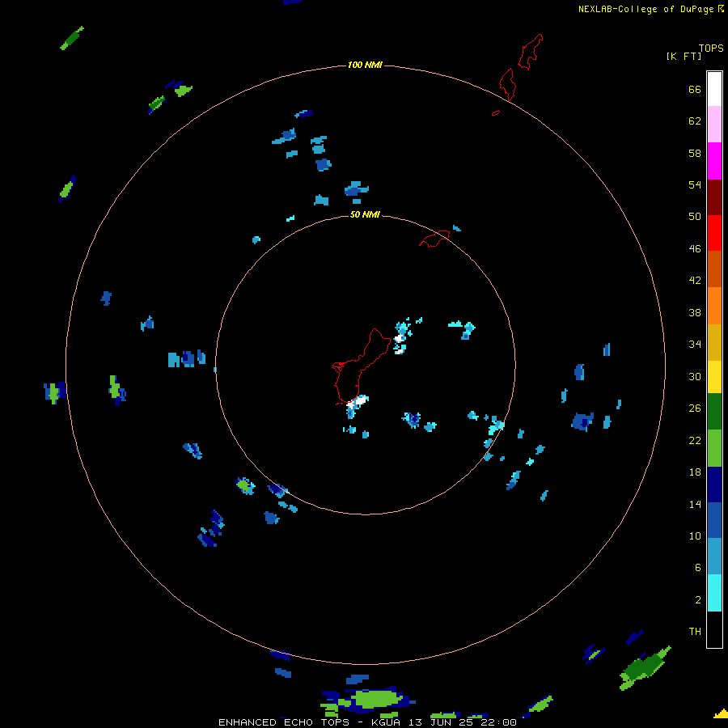Click the "100 NMI" range ring label
This screenshot has width=728, height=728.
click(x=365, y=65)
